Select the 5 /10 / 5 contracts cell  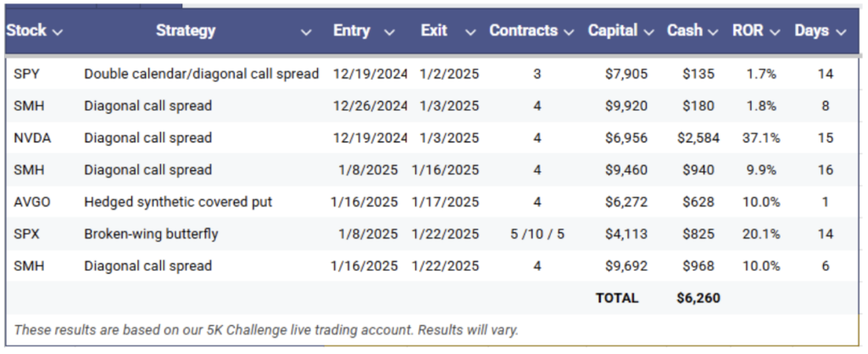pyautogui.click(x=537, y=234)
